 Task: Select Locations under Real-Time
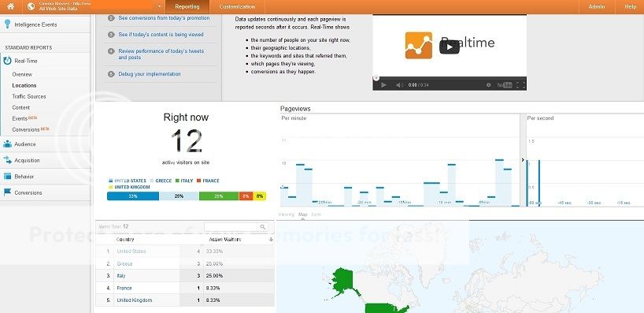pyautogui.click(x=24, y=86)
